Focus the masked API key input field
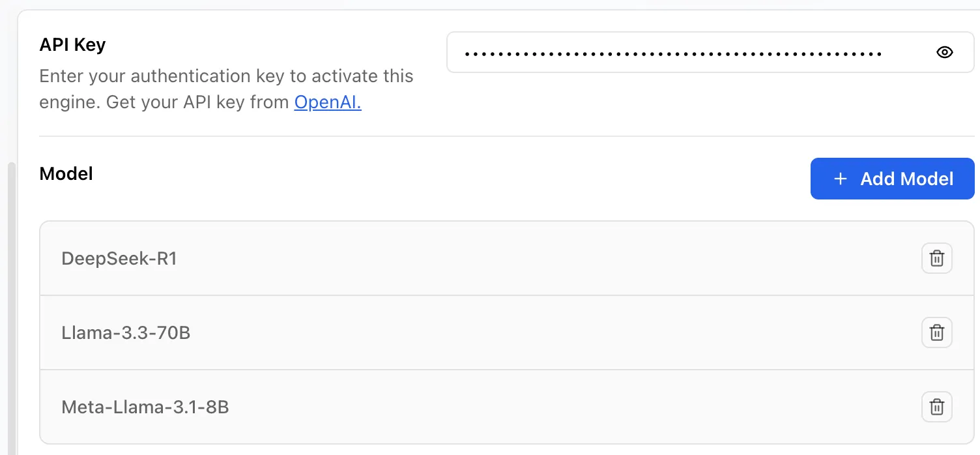The height and width of the screenshot is (455, 980). click(x=710, y=53)
